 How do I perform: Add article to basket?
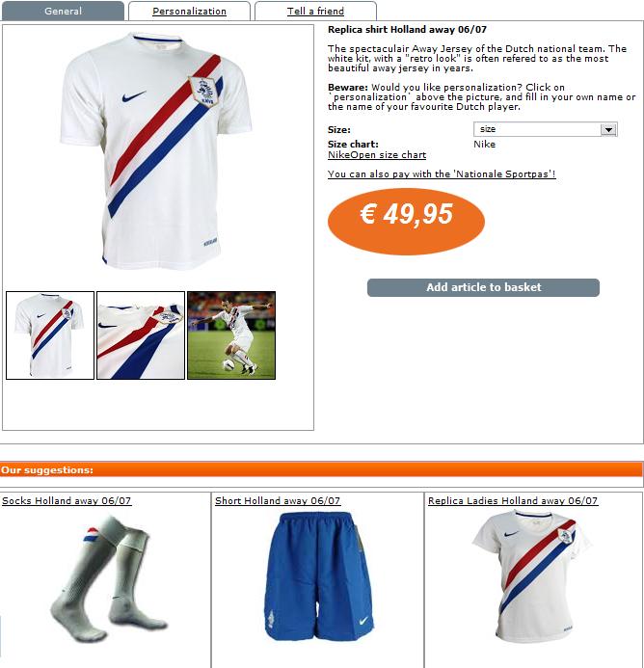(483, 287)
